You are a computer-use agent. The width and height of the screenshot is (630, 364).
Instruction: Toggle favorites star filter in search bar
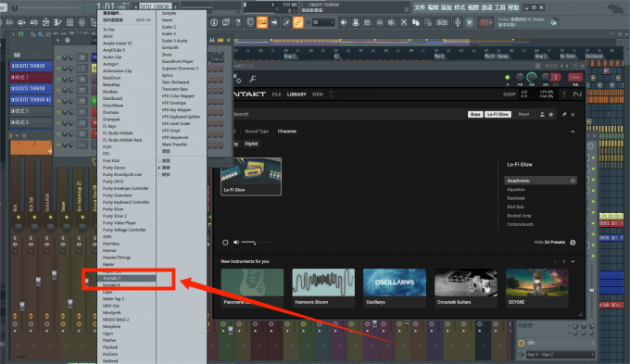click(551, 115)
